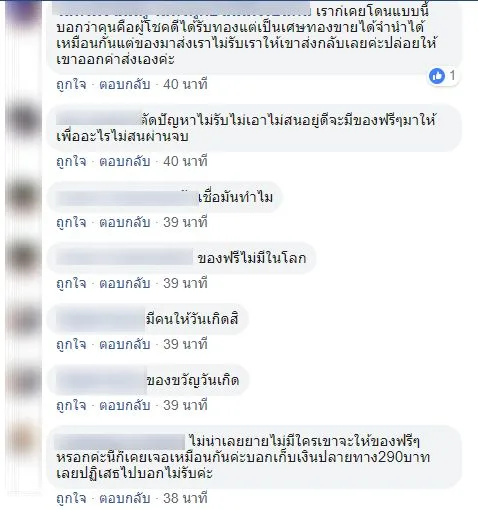The width and height of the screenshot is (478, 510).
Task: Click the blurred name in the 'มีคนให้วันเกิดสิ' comment
Action: 101,319
